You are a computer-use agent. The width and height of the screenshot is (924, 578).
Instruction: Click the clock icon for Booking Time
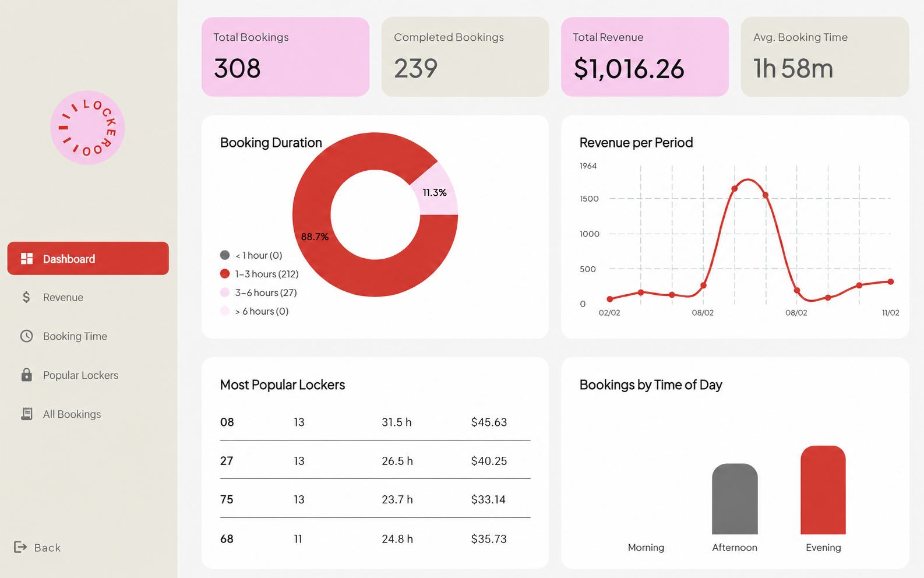[x=27, y=336]
